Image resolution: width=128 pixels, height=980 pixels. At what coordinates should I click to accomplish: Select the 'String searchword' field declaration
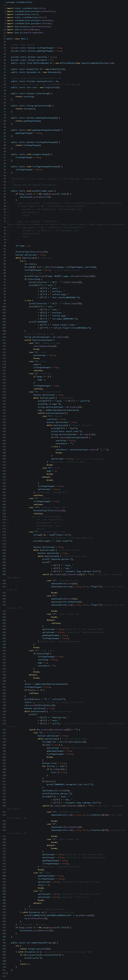pyautogui.click(x=32, y=60)
